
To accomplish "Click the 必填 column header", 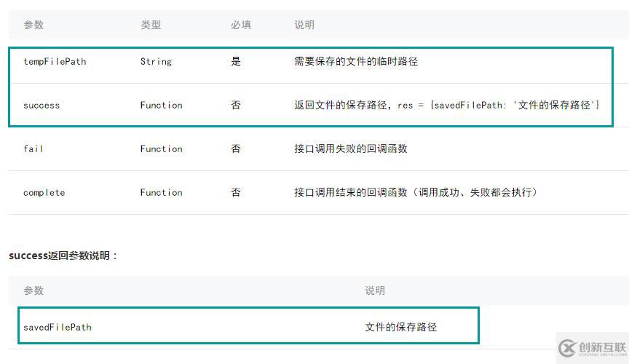I will tap(241, 25).
